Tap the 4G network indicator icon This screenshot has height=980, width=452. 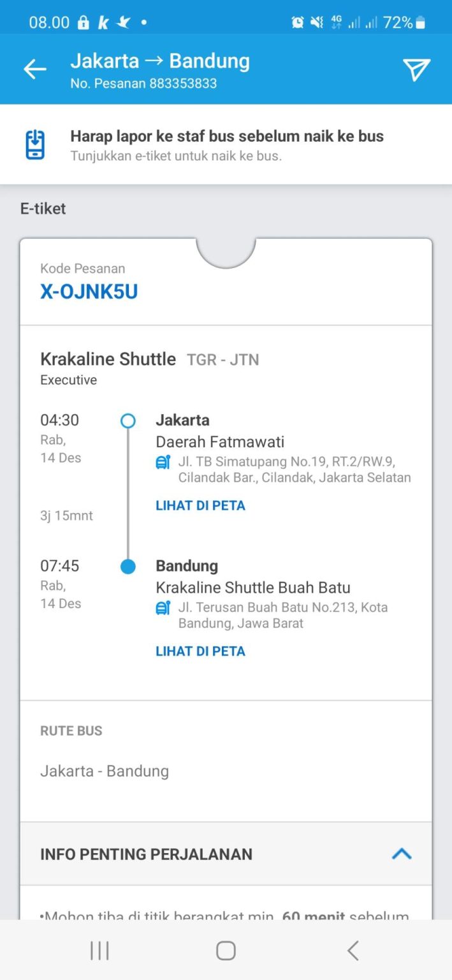coord(336,21)
